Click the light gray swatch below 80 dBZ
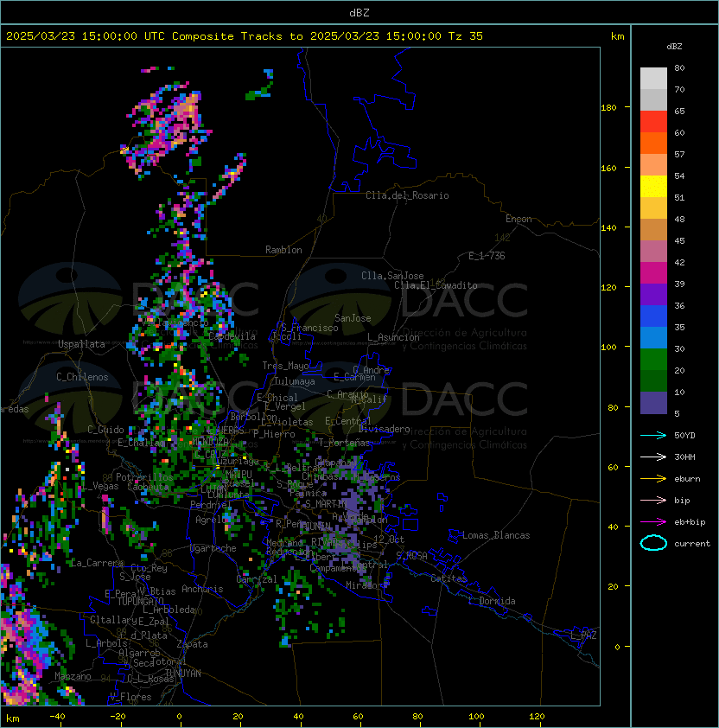Screen dimensions: 719x728 click(653, 78)
